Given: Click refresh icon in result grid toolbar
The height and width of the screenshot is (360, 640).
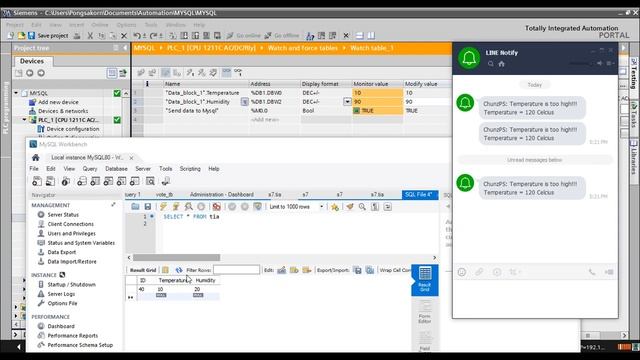Looking at the screenshot, I should click(x=179, y=270).
